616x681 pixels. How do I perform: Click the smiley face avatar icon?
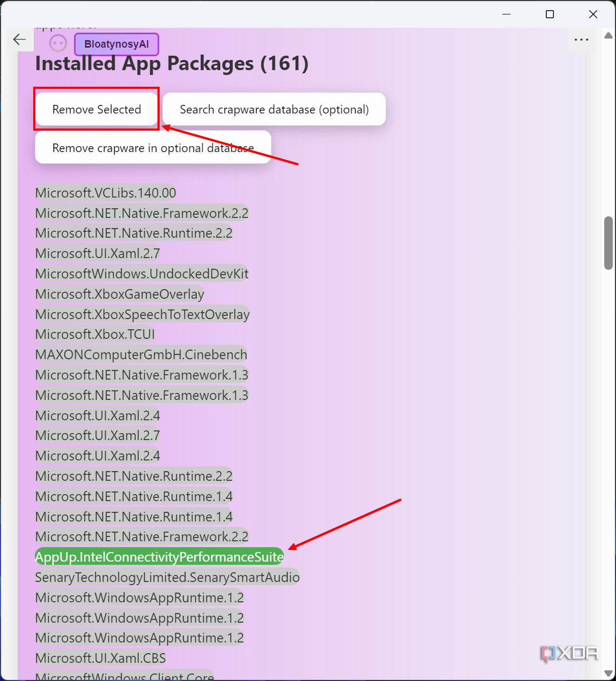pyautogui.click(x=58, y=43)
